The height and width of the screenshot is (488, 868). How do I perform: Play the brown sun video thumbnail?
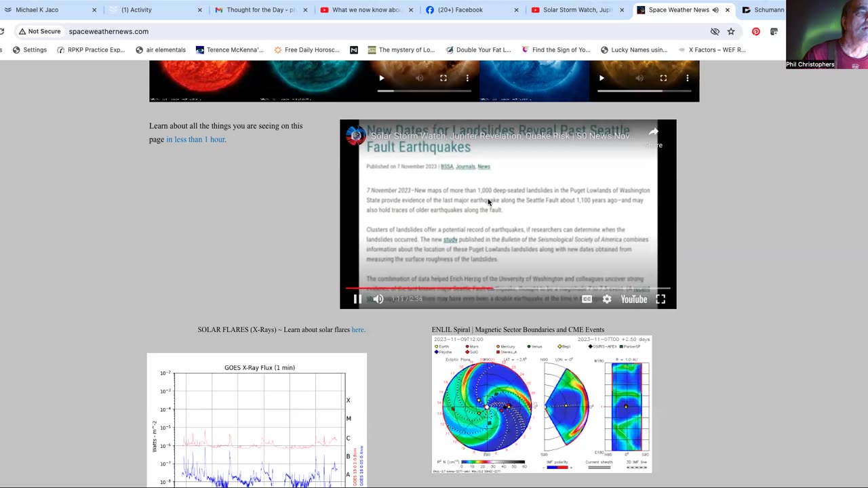click(x=382, y=78)
